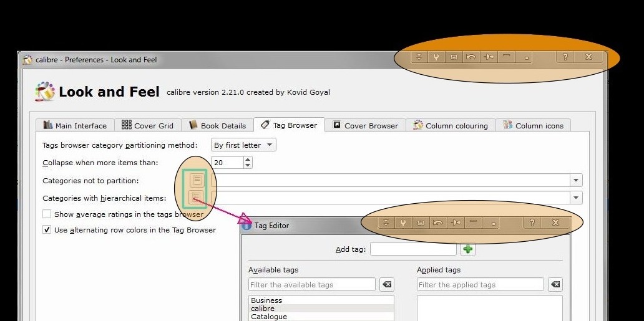Image resolution: width=644 pixels, height=321 pixels.
Task: Click the Filter the applied tags field
Action: [480, 284]
